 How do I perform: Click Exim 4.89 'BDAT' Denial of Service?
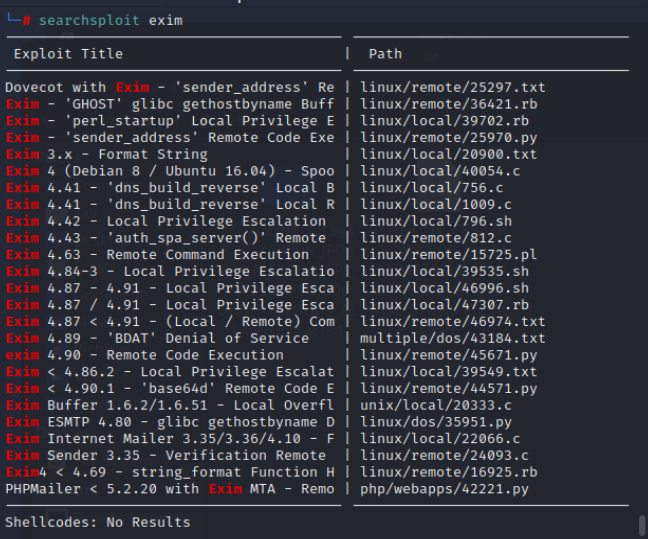[157, 339]
